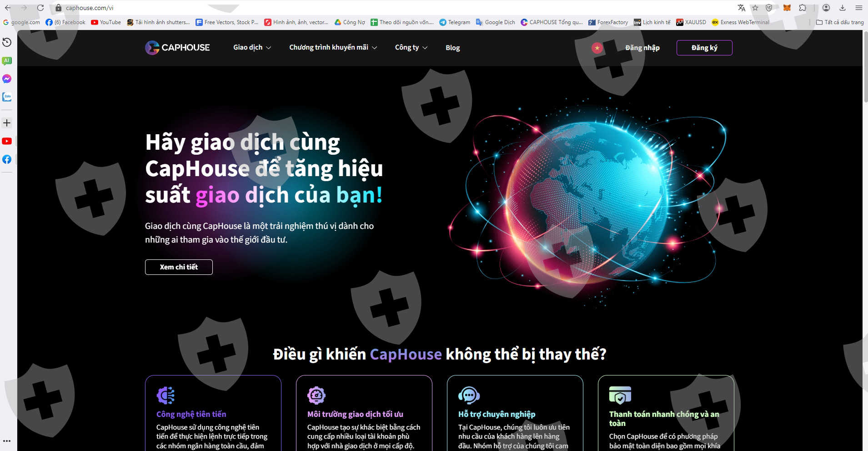Expand the Giao dịch dropdown menu
This screenshot has width=868, height=451.
[252, 47]
